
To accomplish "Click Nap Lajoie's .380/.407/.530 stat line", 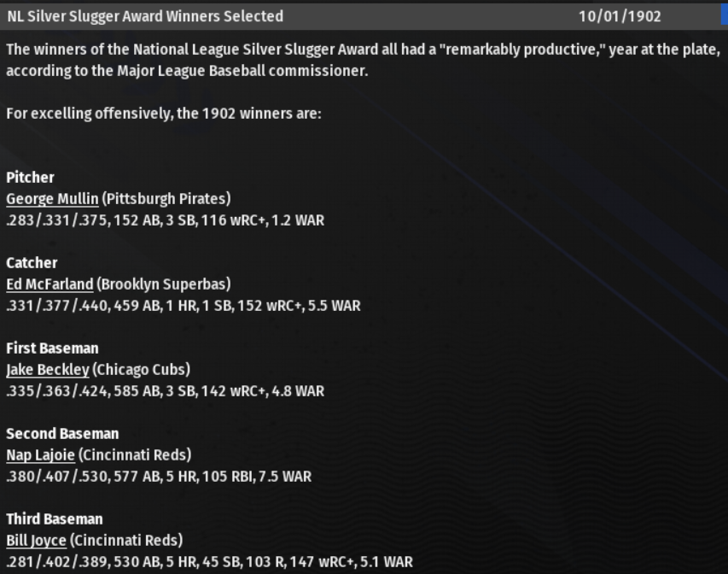I will pyautogui.click(x=159, y=477).
